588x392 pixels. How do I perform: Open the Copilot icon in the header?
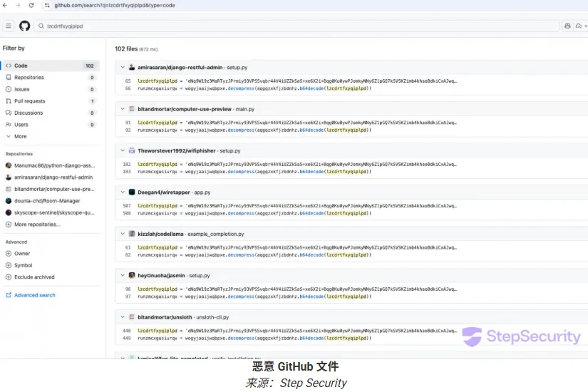pos(567,26)
